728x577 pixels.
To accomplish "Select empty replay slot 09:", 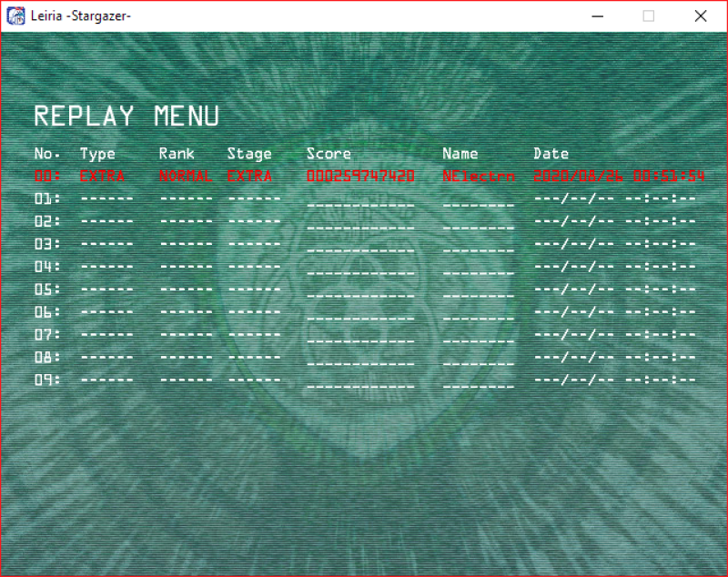I will coord(365,380).
